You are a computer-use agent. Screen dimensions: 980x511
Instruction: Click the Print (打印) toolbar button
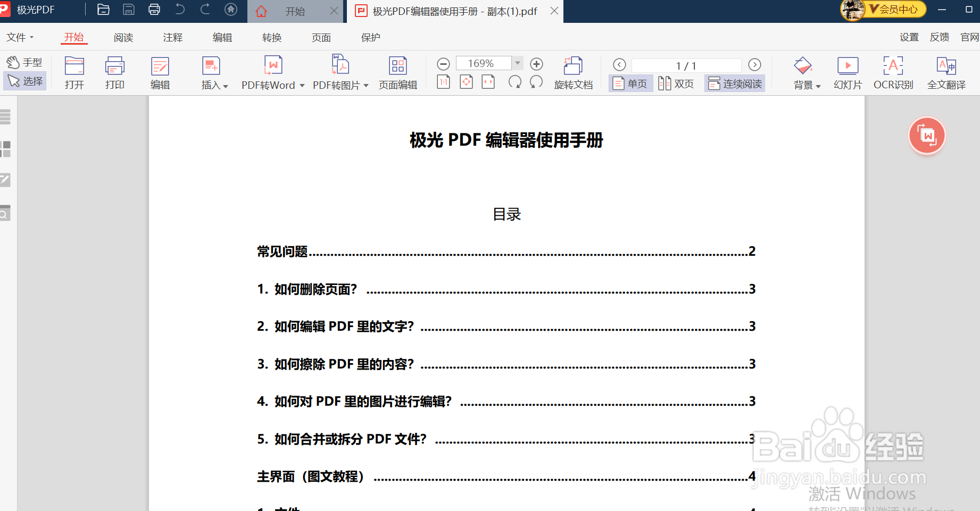[115, 73]
